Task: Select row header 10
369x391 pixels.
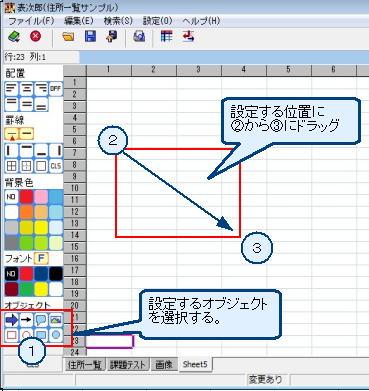Action: coord(75,188)
